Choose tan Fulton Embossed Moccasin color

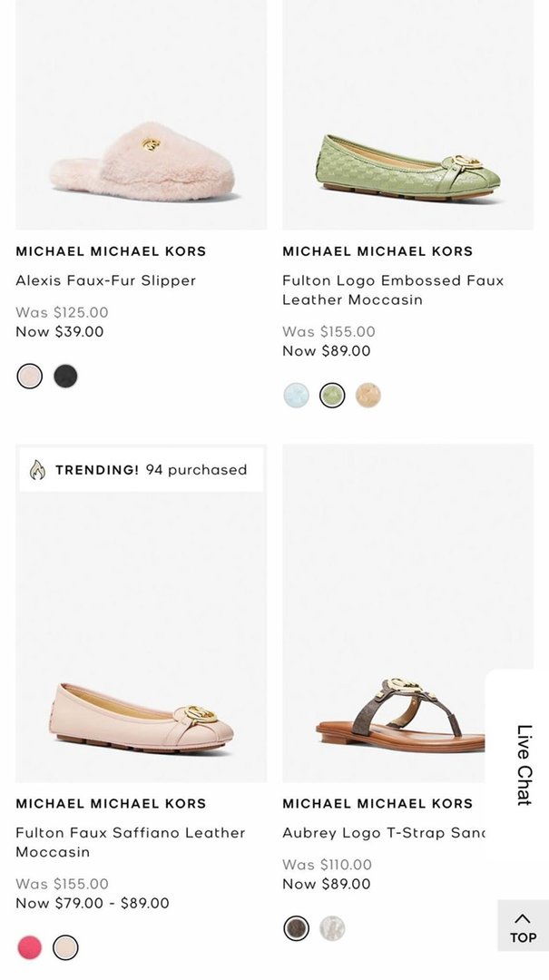click(368, 396)
